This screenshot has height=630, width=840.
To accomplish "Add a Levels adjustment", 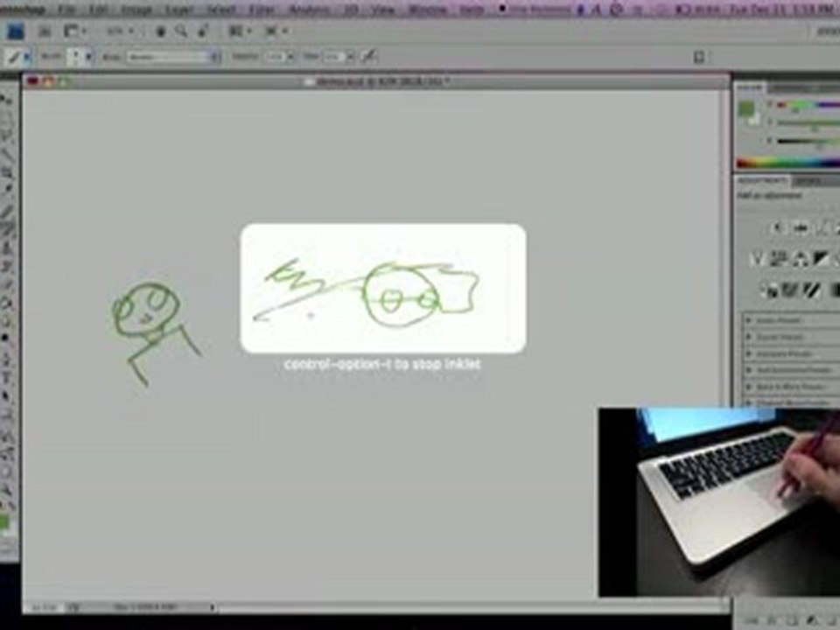I will tap(801, 228).
